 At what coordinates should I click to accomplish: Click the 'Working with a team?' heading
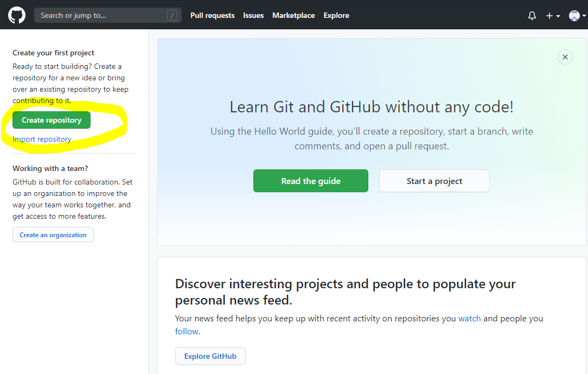coord(50,168)
